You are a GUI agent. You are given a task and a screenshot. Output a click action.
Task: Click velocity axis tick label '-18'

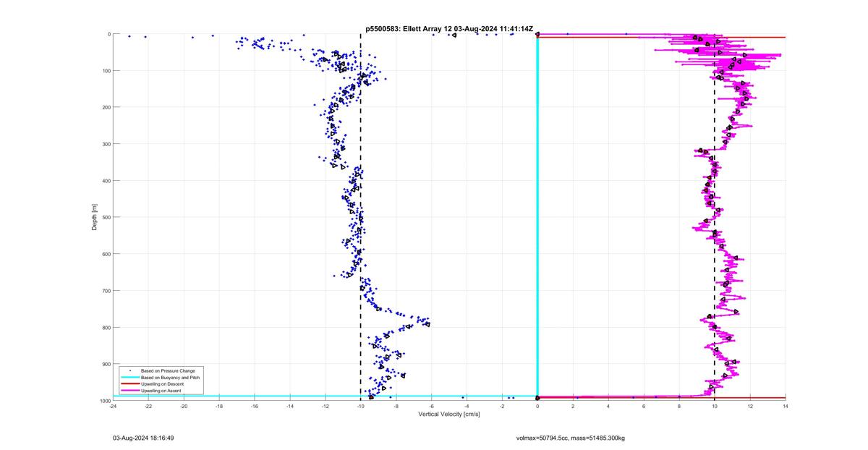[x=219, y=407]
